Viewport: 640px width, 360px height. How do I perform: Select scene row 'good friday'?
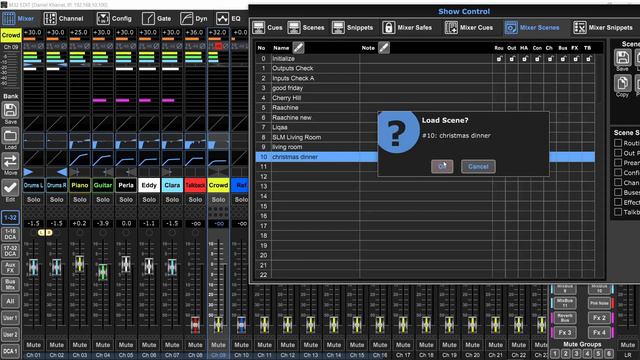pyautogui.click(x=425, y=88)
